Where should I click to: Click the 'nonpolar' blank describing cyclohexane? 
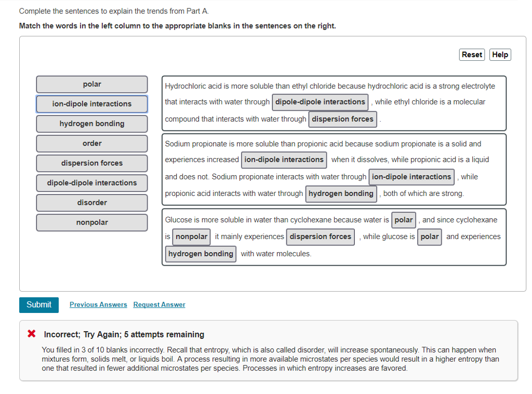[191, 237]
